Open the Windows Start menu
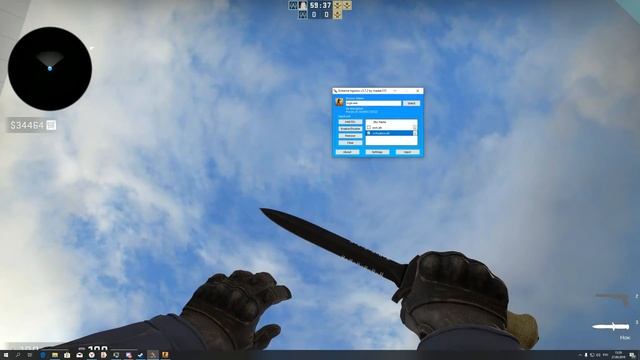The height and width of the screenshot is (360, 640). point(6,355)
